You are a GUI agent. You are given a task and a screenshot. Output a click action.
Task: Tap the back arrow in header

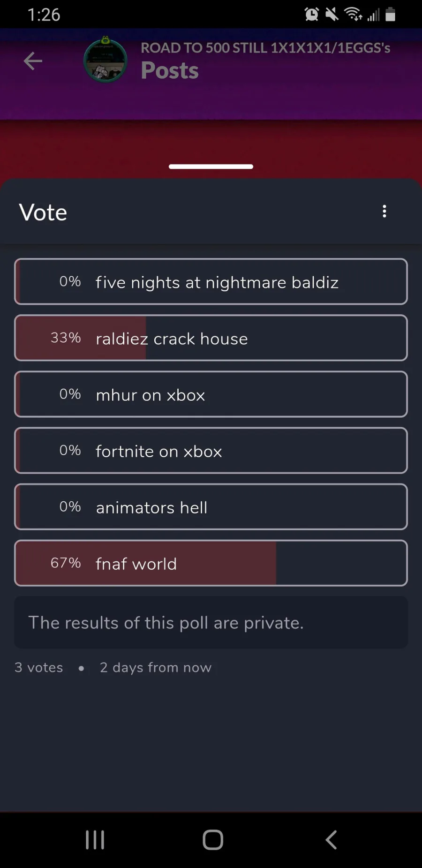pyautogui.click(x=33, y=61)
